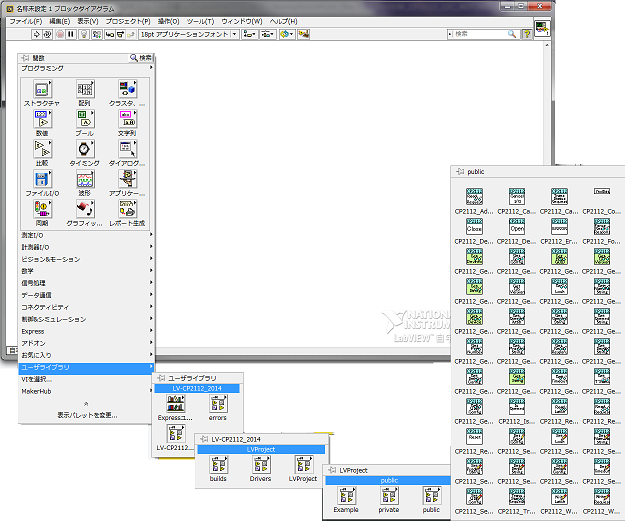Click the Run Continuously toolbar button

[x=47, y=34]
